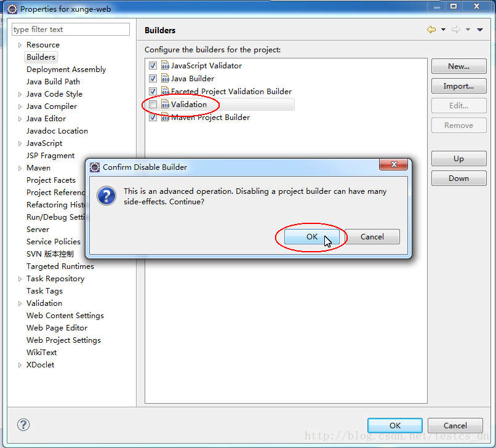Click the help question mark icon
The image size is (496, 448).
pyautogui.click(x=23, y=425)
